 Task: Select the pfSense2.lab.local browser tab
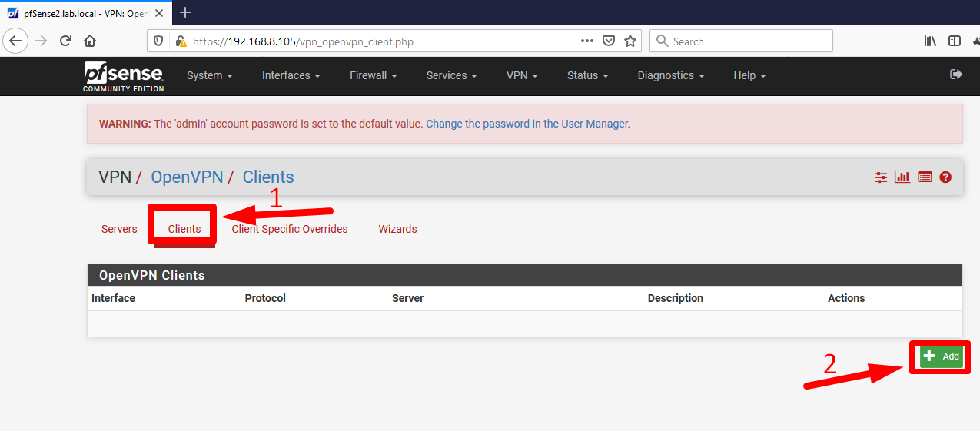(84, 13)
